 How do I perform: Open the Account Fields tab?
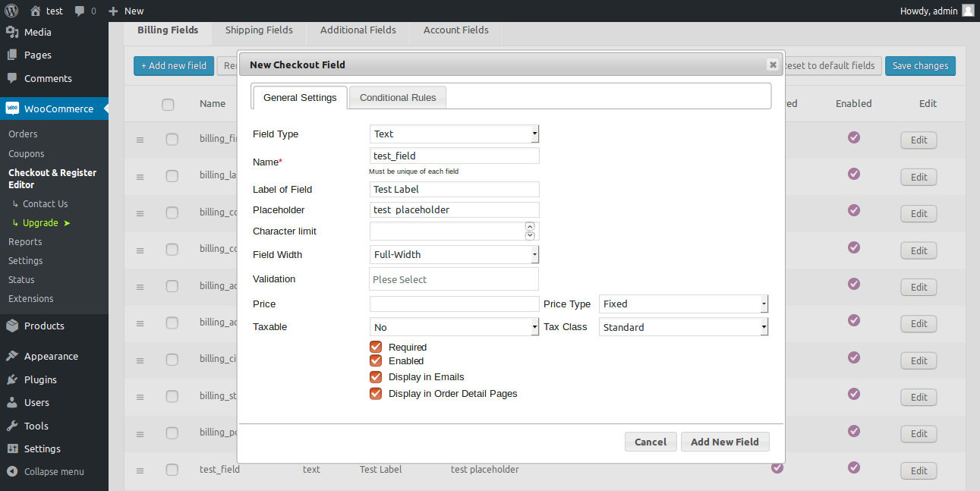456,30
